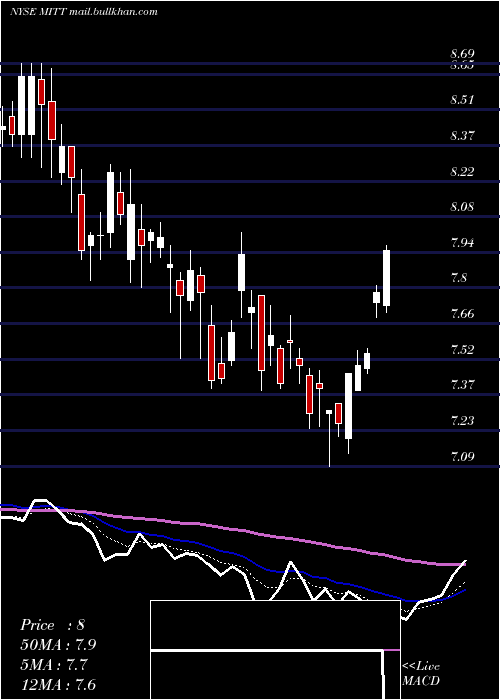Select the '5MA : 7.7' legend entry
Screen dimensions: 500x700
coord(54,665)
